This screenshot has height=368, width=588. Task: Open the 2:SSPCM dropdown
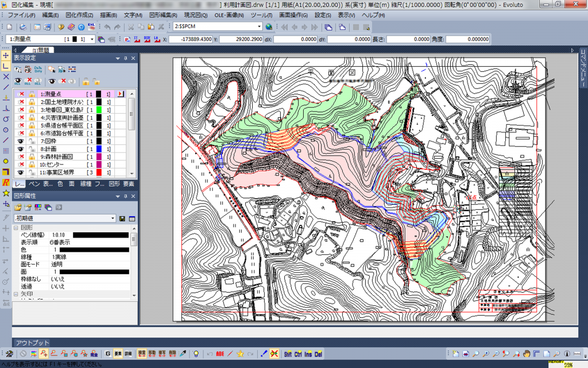click(x=259, y=26)
